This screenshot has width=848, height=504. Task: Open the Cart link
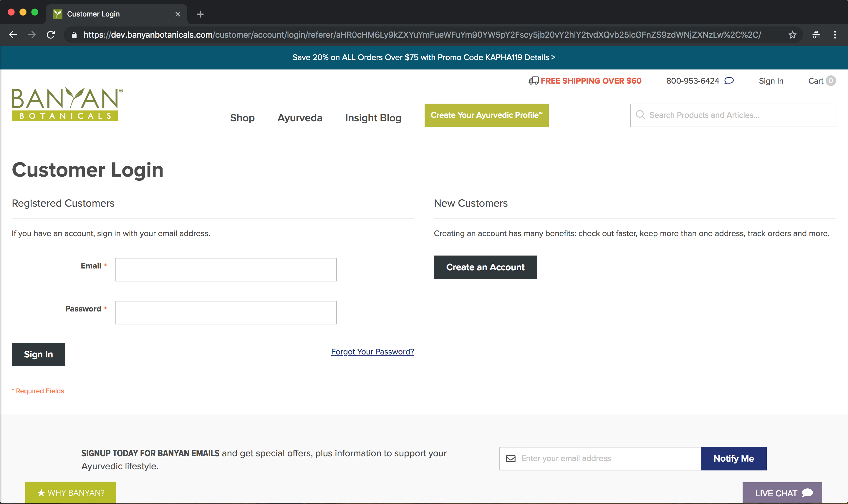(815, 81)
